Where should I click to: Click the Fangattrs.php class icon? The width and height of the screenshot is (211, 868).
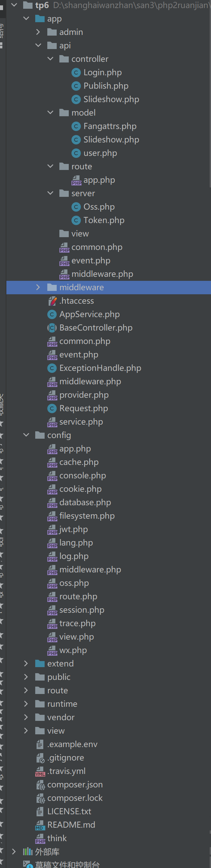76,126
